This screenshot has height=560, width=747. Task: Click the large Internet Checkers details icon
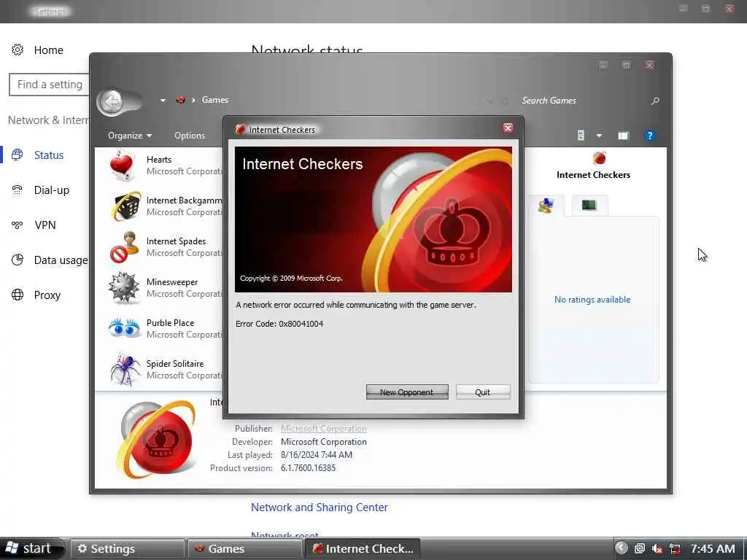[x=156, y=439]
